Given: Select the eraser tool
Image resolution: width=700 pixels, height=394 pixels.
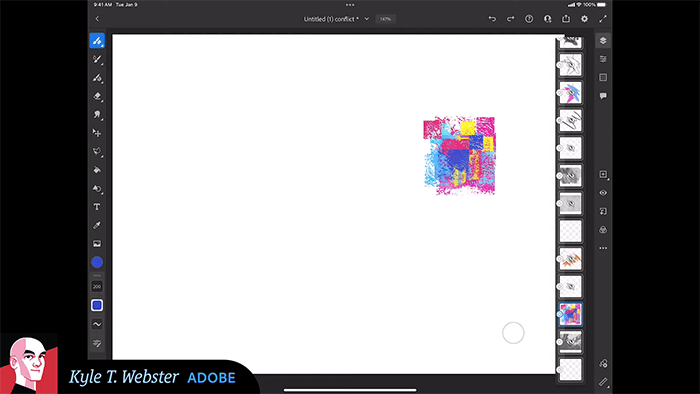Looking at the screenshot, I should (x=97, y=96).
